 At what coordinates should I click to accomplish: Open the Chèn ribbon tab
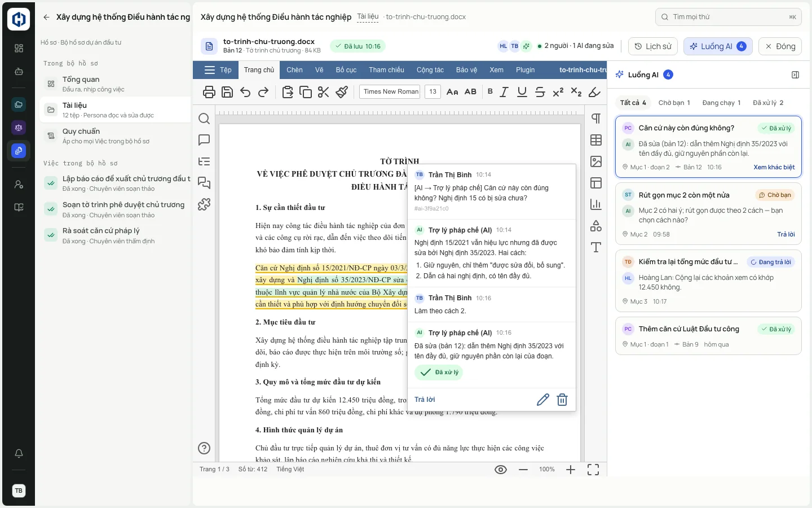(x=294, y=70)
